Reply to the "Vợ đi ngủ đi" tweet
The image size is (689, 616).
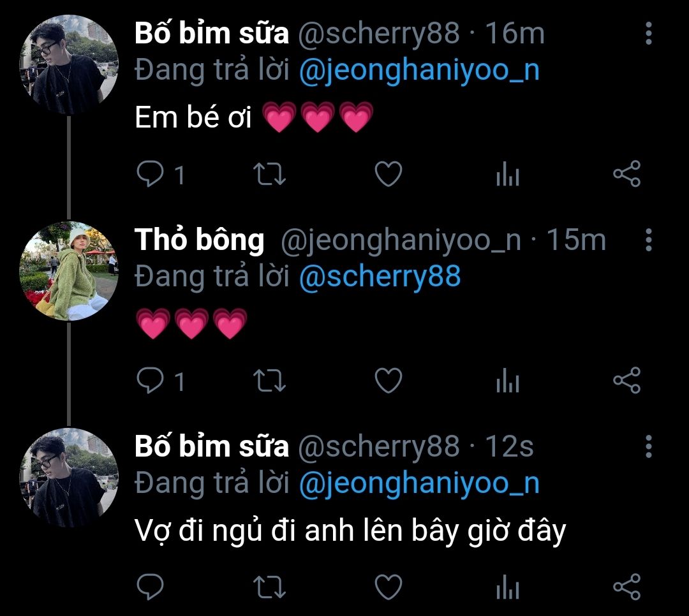(x=151, y=587)
